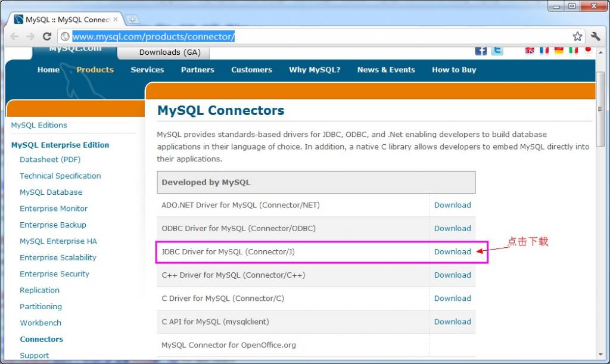Click "Developed by MySQL" table header
610x364 pixels.
(316, 182)
